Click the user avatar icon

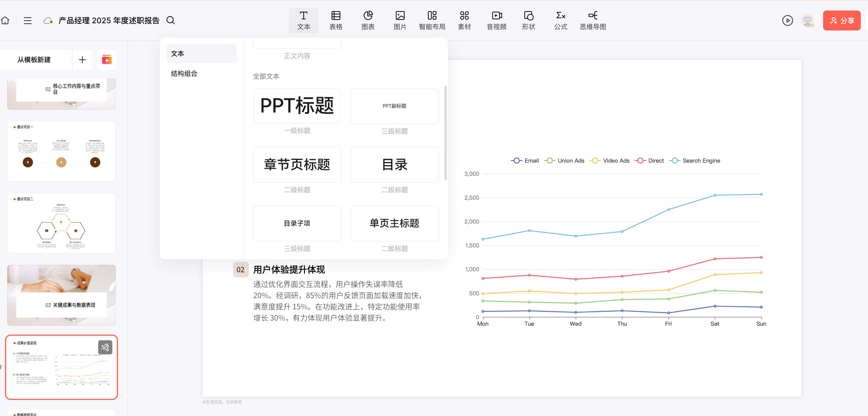coord(807,20)
